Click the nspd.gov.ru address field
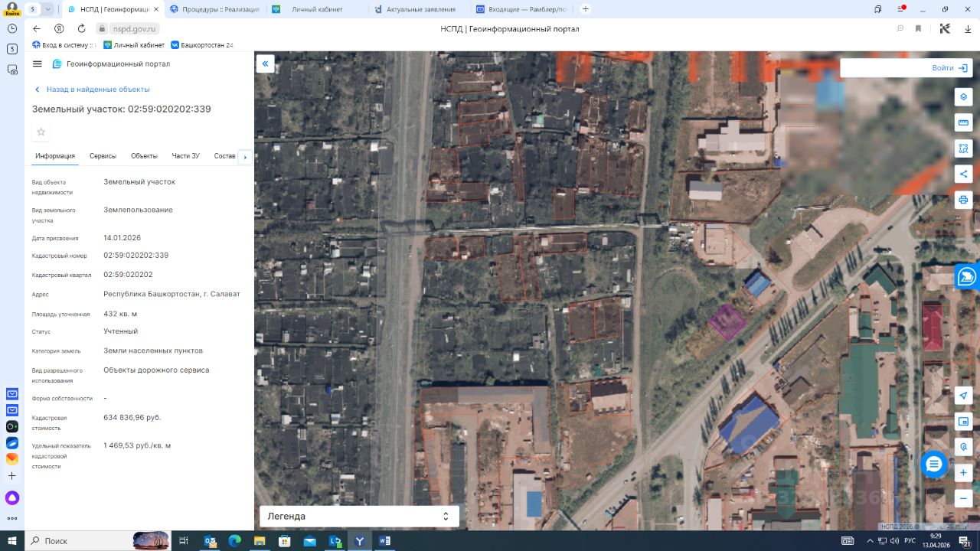The image size is (980, 551). pyautogui.click(x=134, y=28)
